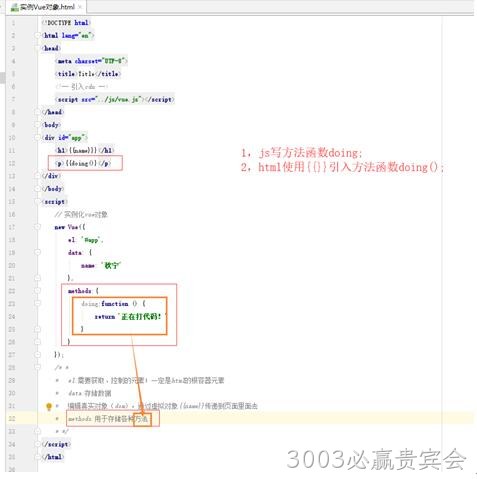Image resolution: width=477 pixels, height=479 pixels.
Task: Click the comment line on line 31
Action: point(162,406)
